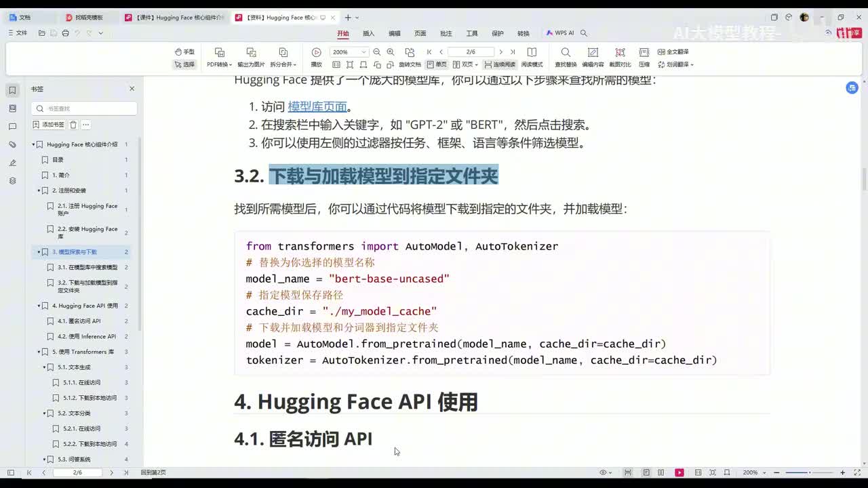Collapse Hugging Face 核心组件介绍 bookmark root
868x488 pixels.
tap(33, 144)
